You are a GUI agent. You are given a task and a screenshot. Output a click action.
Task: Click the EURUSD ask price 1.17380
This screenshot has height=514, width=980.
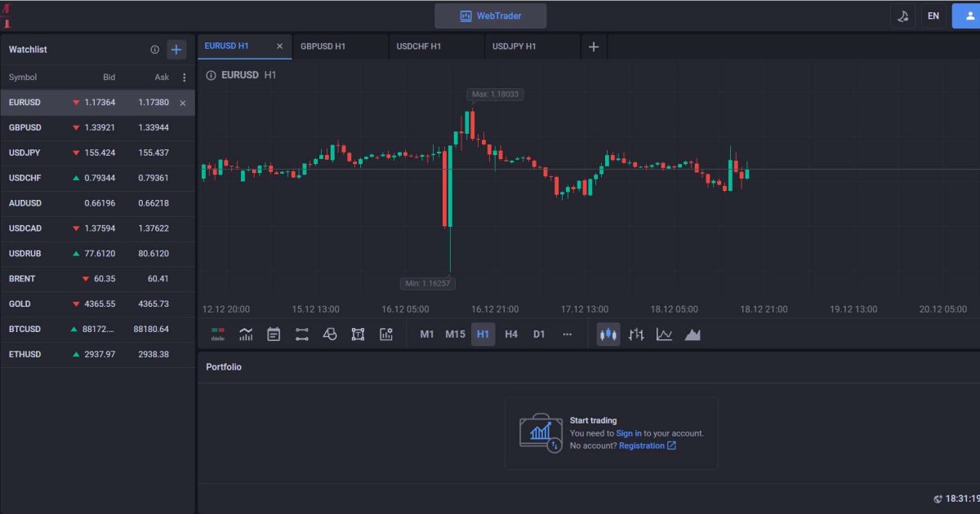[x=154, y=103]
